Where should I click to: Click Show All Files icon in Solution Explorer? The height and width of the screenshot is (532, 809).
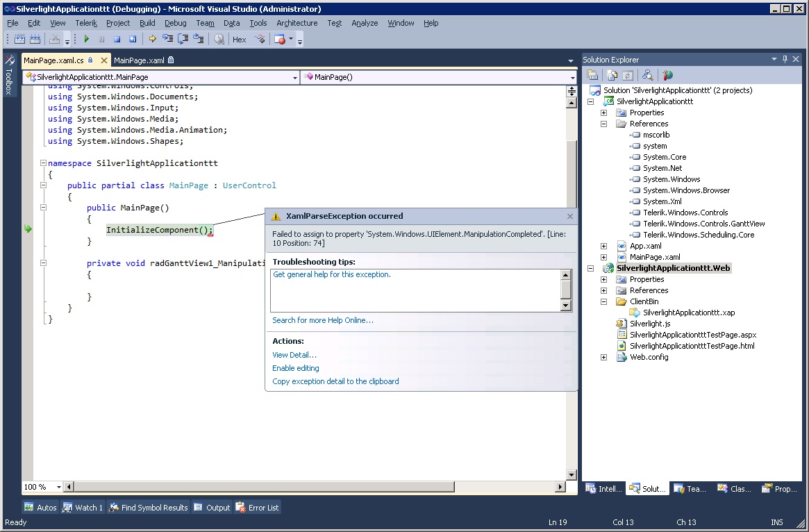point(612,76)
